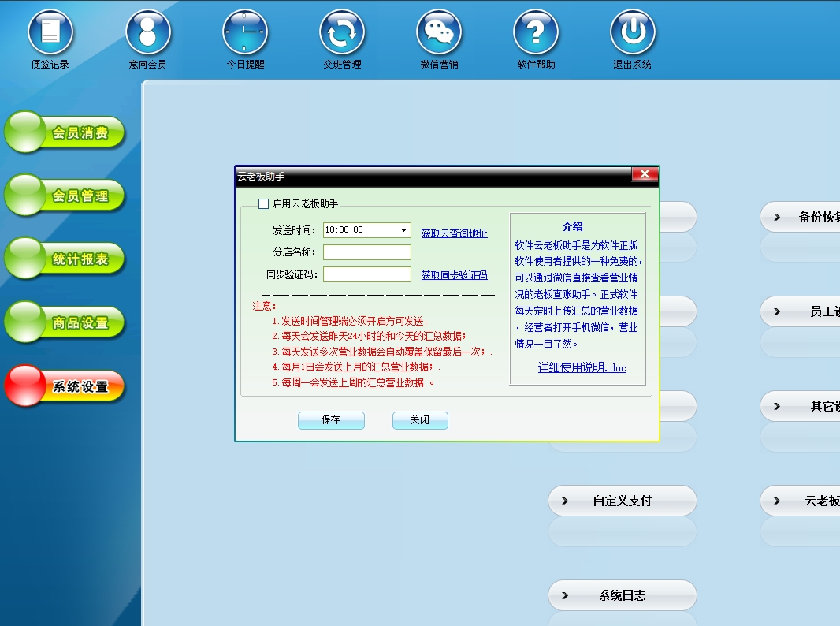
Task: Open 软件帮助 help question mark icon
Action: pos(536,33)
